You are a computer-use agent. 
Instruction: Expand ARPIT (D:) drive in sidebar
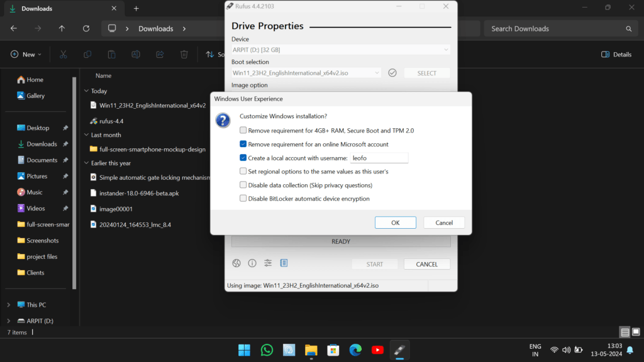coord(9,321)
